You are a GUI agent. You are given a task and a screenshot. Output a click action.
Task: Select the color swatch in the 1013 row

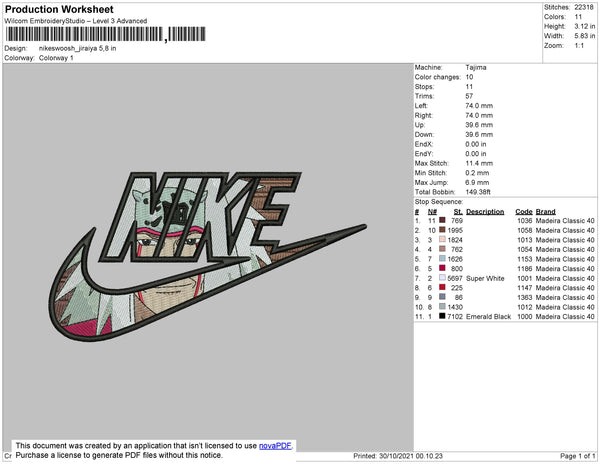point(442,239)
